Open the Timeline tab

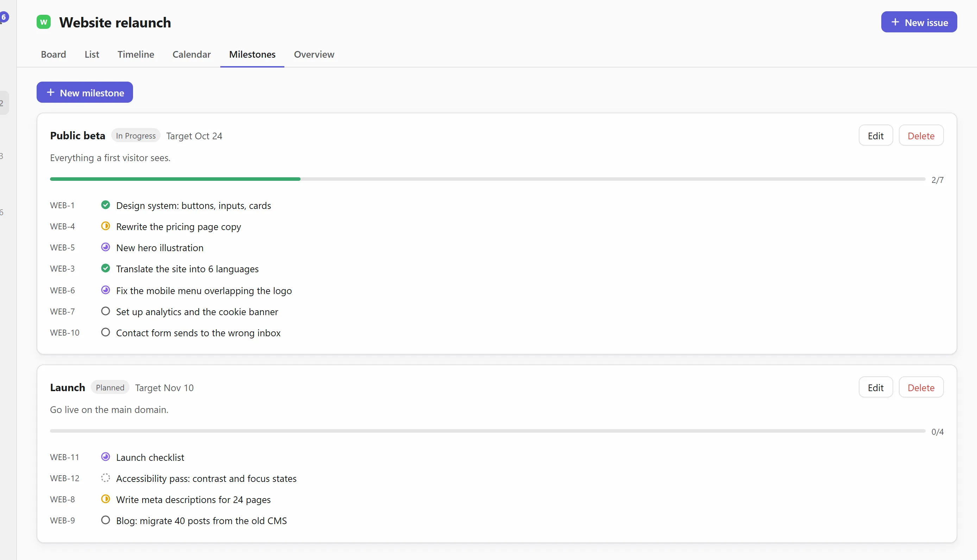click(x=136, y=54)
